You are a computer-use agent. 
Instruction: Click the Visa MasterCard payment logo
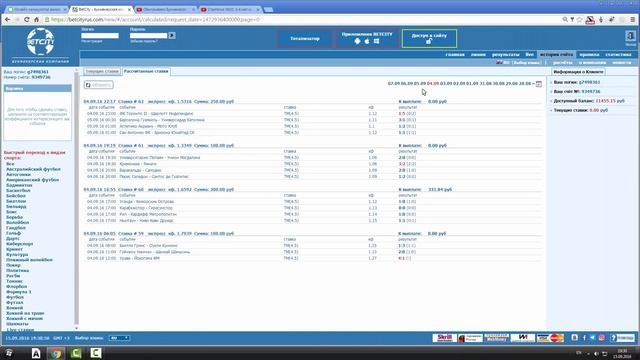tap(551, 338)
